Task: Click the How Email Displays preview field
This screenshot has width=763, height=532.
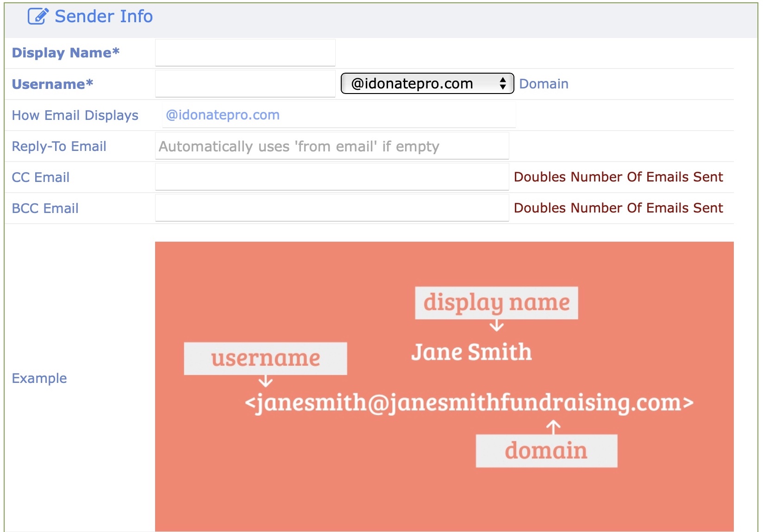Action: pyautogui.click(x=338, y=115)
